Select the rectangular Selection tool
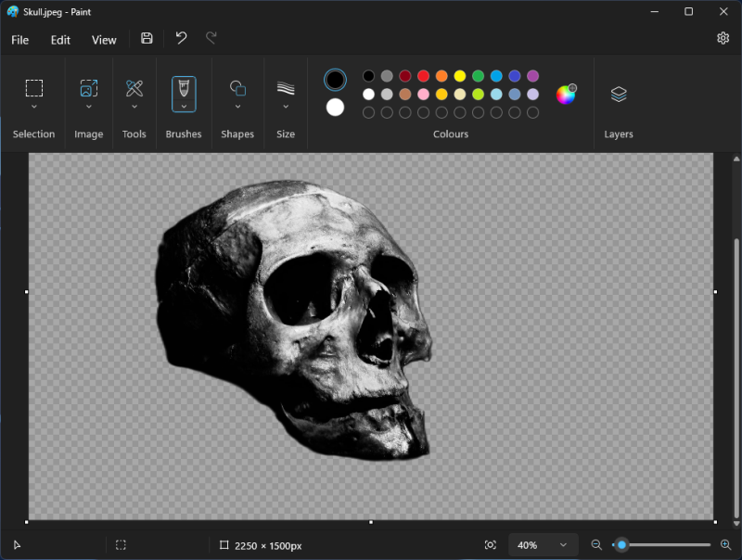The width and height of the screenshot is (742, 560). point(34,88)
